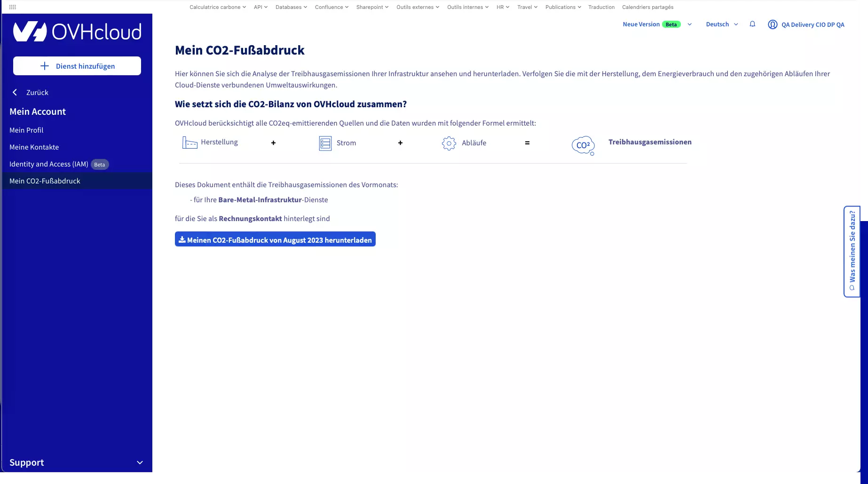Click the Zurück link
Viewport: 868px width, 484px height.
coord(37,92)
